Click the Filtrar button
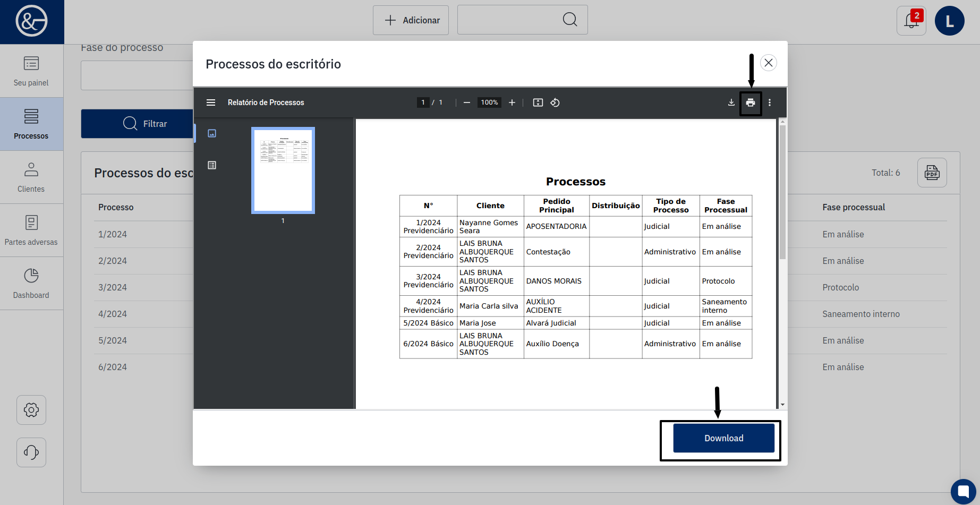 click(x=137, y=124)
